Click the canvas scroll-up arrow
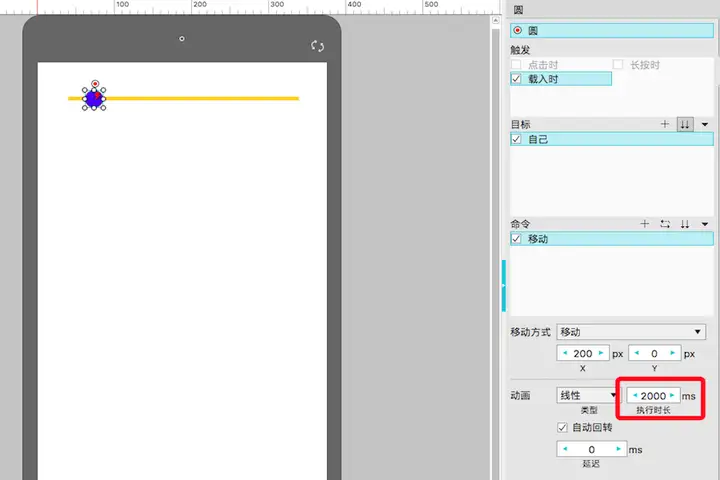720x480 pixels. coord(495,20)
